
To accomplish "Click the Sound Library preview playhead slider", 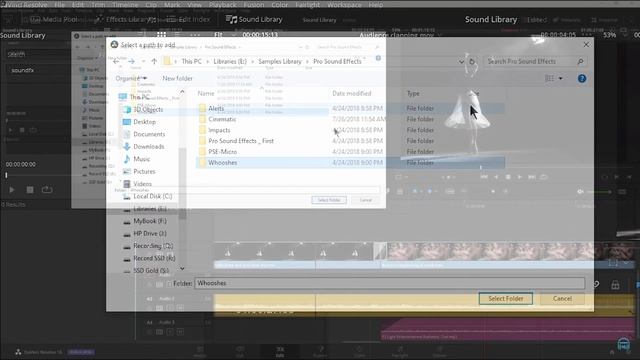I will pos(6,175).
